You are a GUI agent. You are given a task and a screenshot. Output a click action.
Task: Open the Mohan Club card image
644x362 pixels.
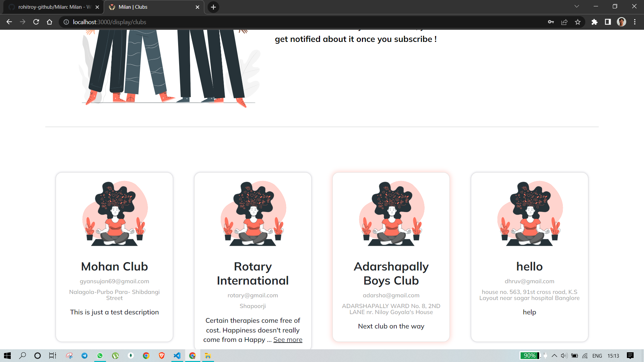[114, 214]
